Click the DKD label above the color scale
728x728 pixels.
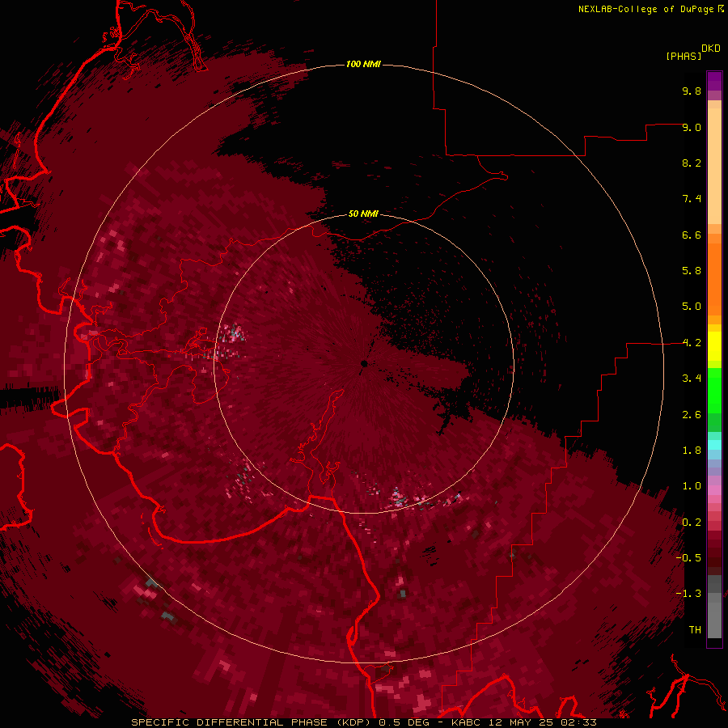tap(710, 49)
